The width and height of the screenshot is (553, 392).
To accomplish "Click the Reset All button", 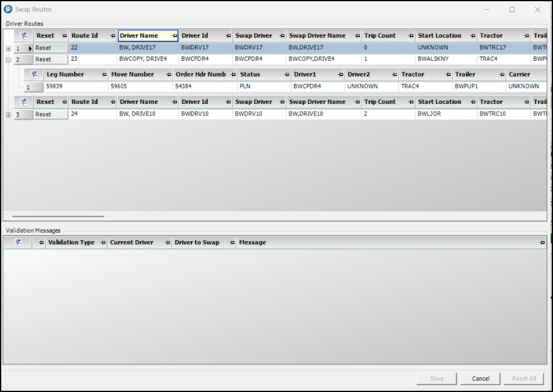I will [524, 378].
